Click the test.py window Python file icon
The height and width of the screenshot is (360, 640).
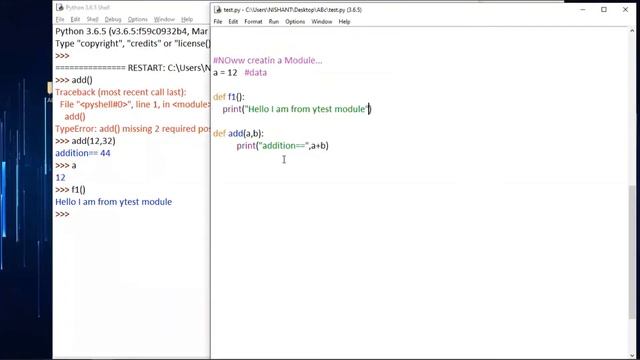click(x=218, y=9)
